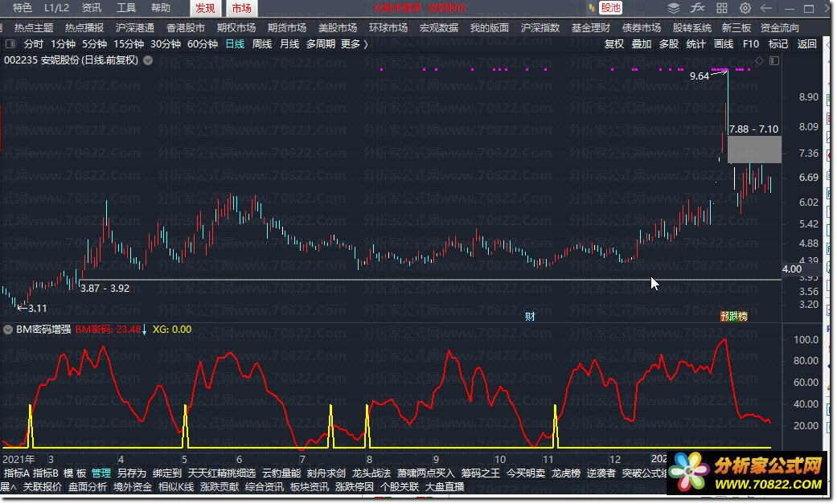
Task: Click 另存为 save-as button
Action: pyautogui.click(x=131, y=473)
